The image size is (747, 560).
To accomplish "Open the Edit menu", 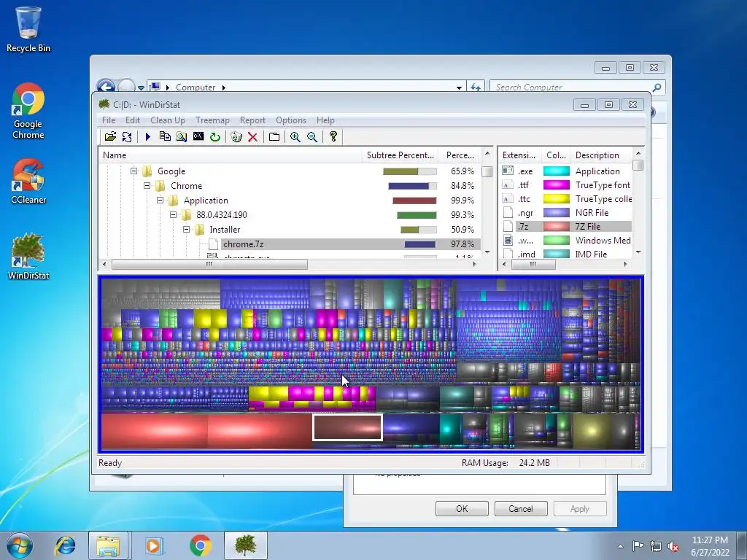I will click(x=133, y=120).
